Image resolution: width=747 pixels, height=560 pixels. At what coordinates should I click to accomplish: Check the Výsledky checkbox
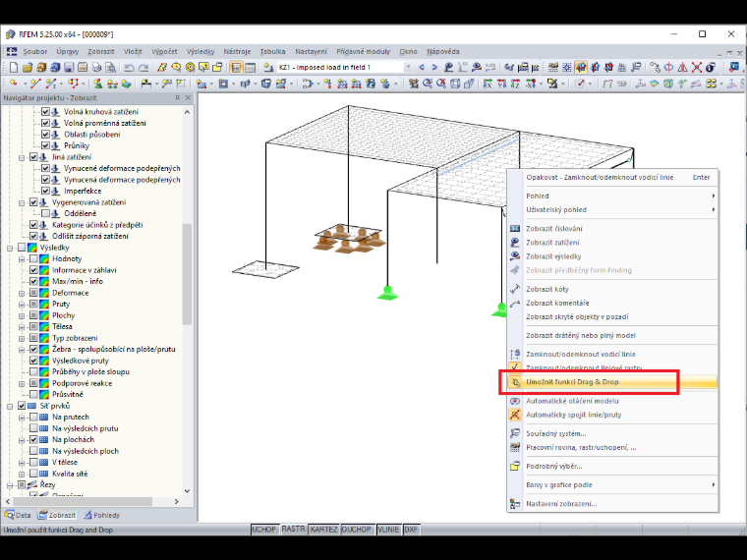click(x=22, y=248)
